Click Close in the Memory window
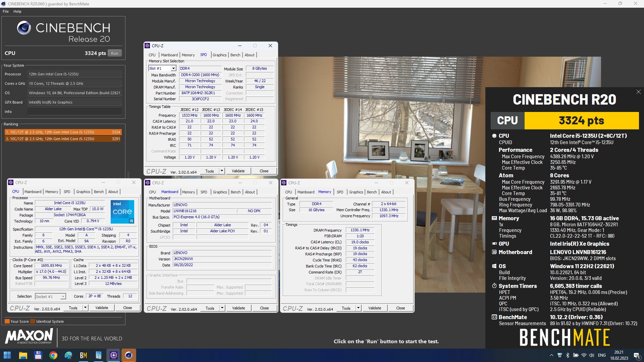The height and width of the screenshot is (362, 644). point(400,308)
